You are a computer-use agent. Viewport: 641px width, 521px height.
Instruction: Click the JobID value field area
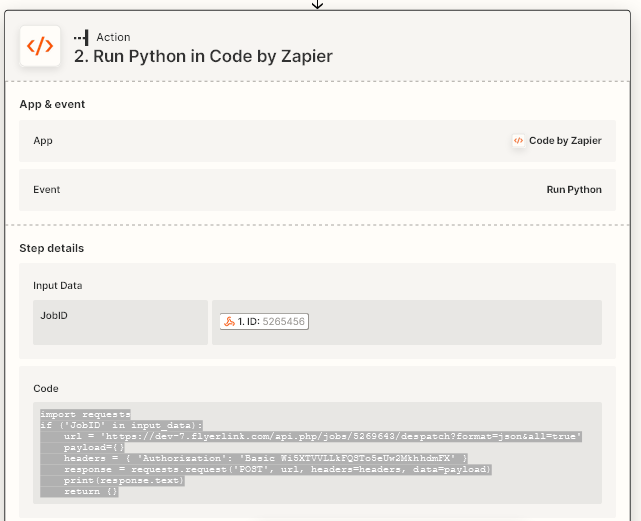407,322
